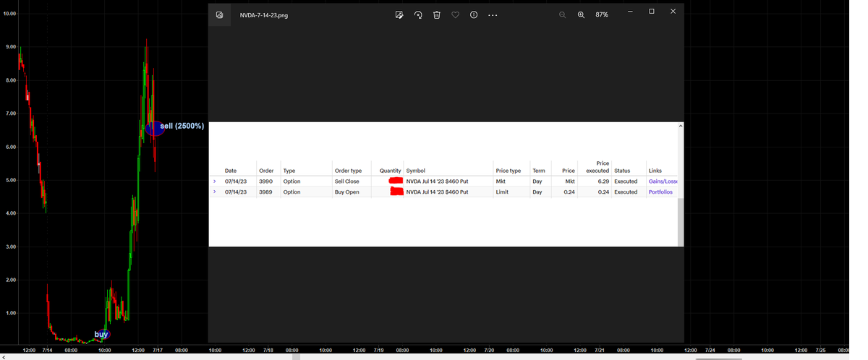Click the Status column header
The width and height of the screenshot is (868, 360).
[x=622, y=171]
